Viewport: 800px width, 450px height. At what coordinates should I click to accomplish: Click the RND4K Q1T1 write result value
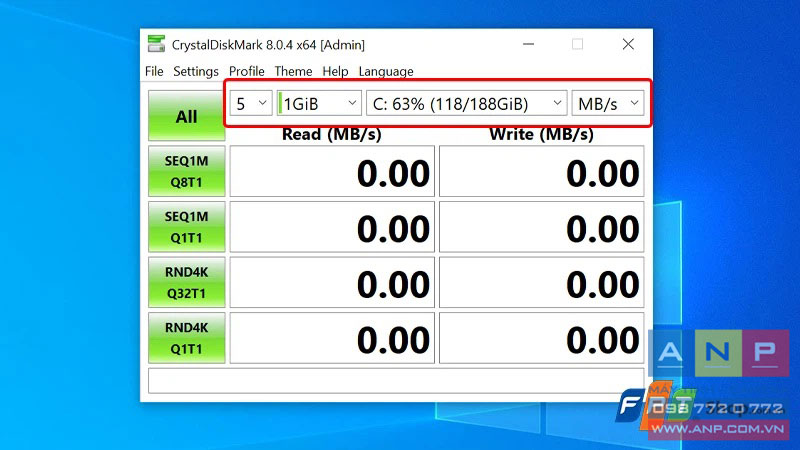pyautogui.click(x=542, y=338)
